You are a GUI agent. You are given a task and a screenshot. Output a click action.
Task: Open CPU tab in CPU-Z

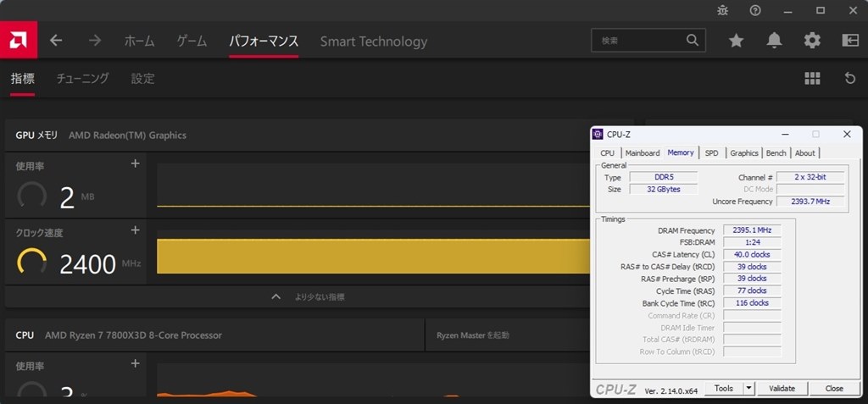point(607,152)
